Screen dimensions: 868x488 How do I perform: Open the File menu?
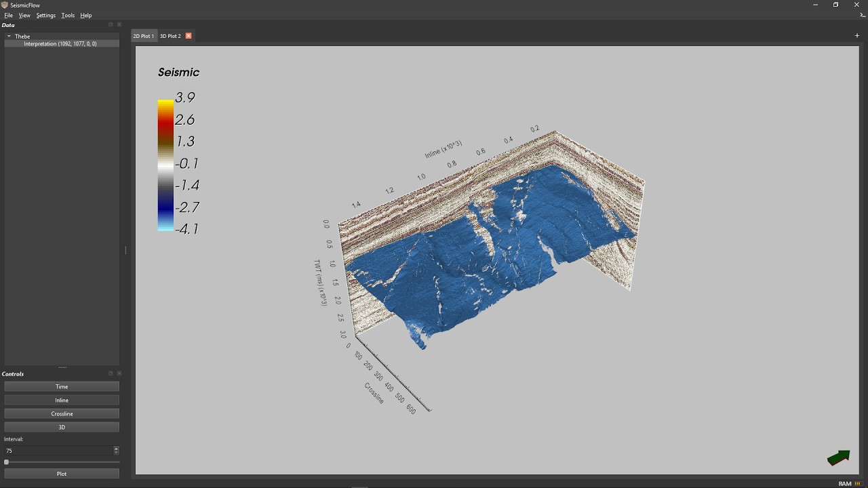[8, 15]
